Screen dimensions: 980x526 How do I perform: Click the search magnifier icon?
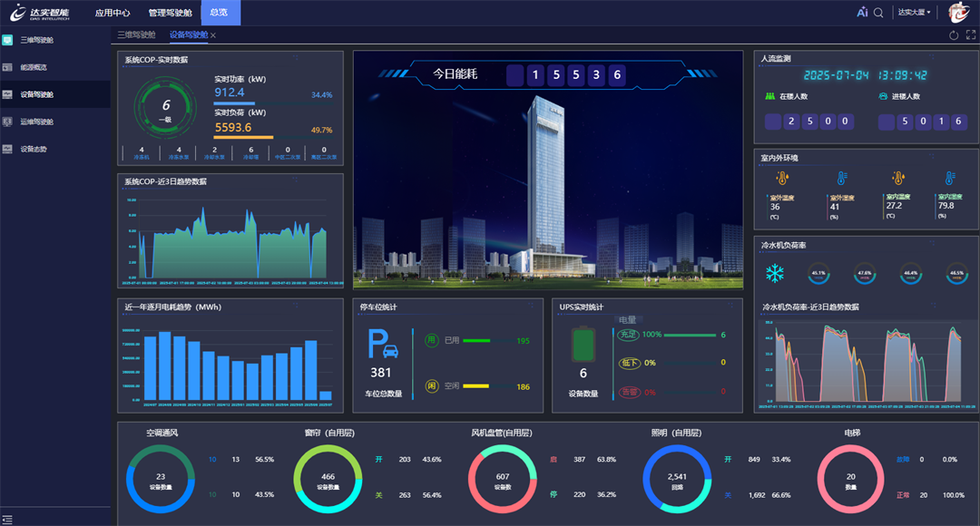coord(878,13)
